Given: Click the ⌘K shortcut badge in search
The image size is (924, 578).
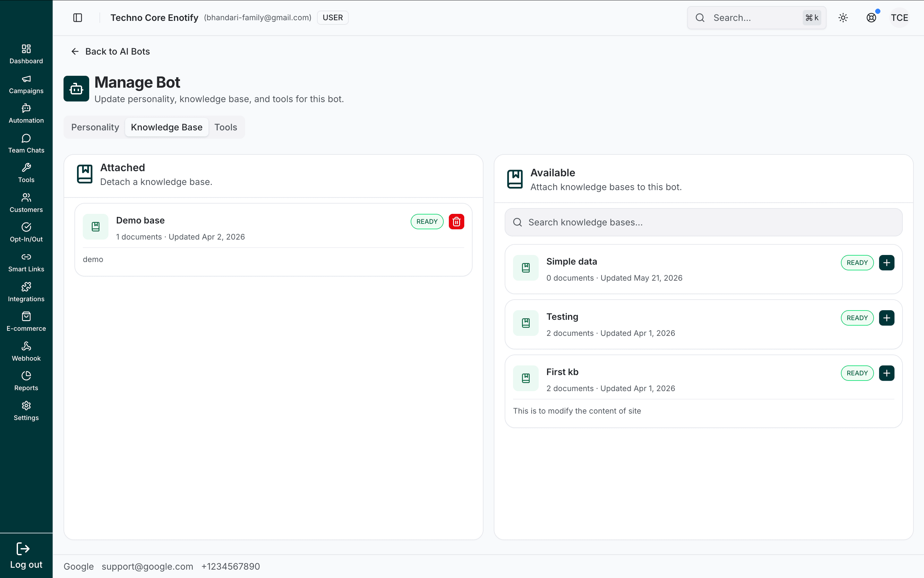Looking at the screenshot, I should click(812, 18).
